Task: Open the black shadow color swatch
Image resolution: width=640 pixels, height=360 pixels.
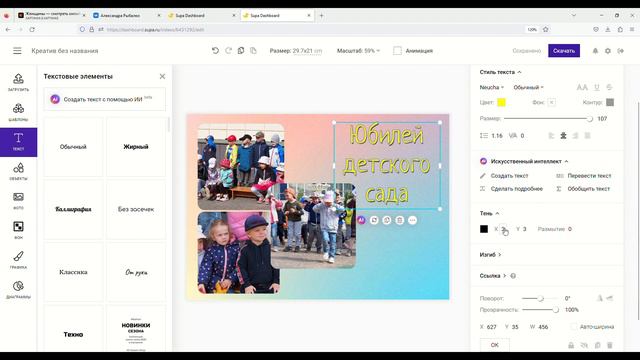Action: (484, 229)
